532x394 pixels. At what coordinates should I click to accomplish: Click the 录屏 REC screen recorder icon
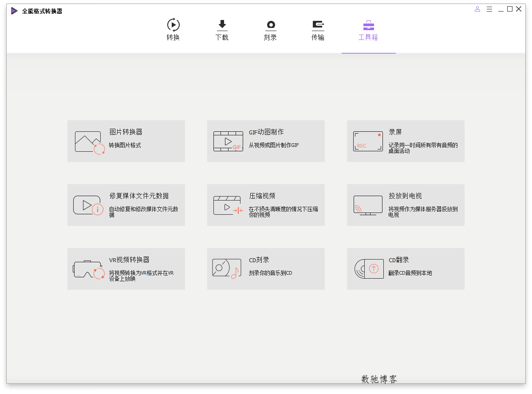point(368,141)
